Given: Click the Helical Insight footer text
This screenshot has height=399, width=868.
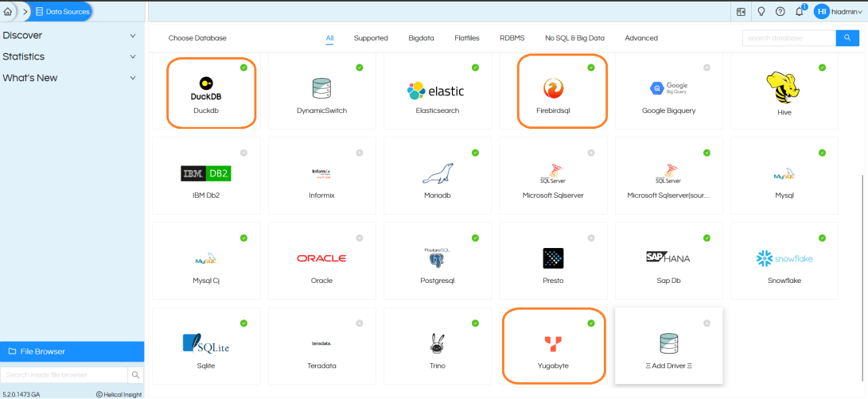Looking at the screenshot, I should click(119, 394).
